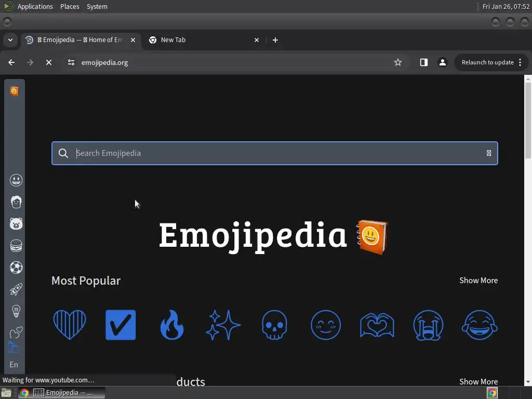Select the light bulb Objects category
532x399 pixels.
point(16,311)
